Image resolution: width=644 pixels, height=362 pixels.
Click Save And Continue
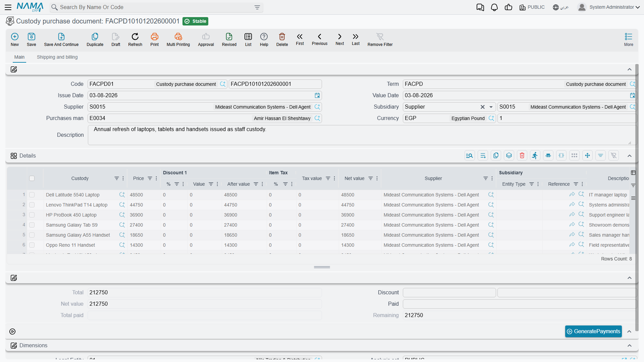coord(61,40)
